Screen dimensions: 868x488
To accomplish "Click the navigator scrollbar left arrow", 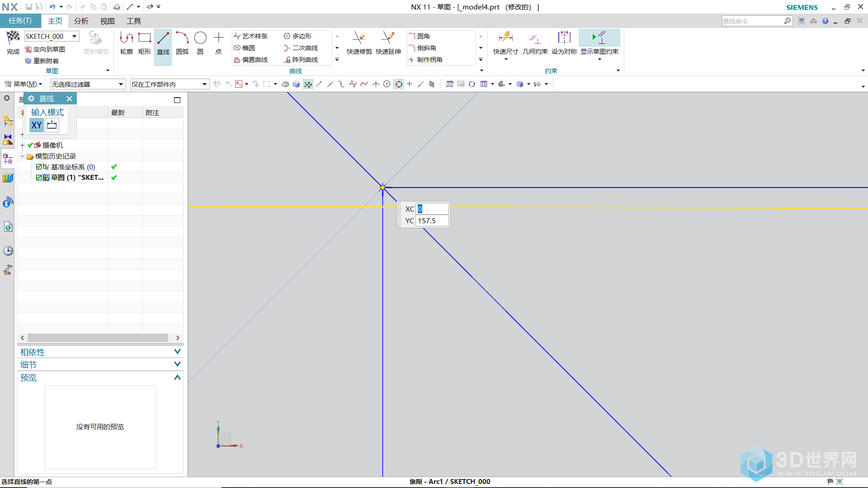I will tap(23, 338).
